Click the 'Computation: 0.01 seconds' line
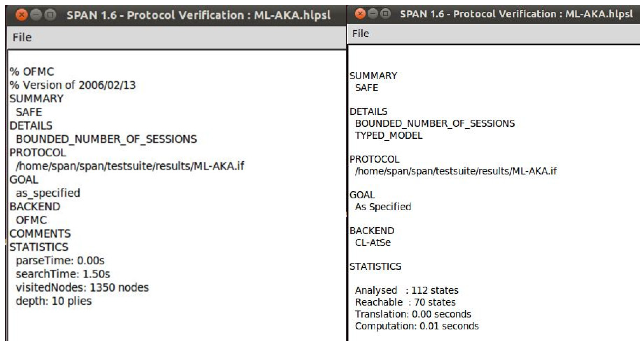Image resolution: width=644 pixels, height=346 pixels. 417,326
